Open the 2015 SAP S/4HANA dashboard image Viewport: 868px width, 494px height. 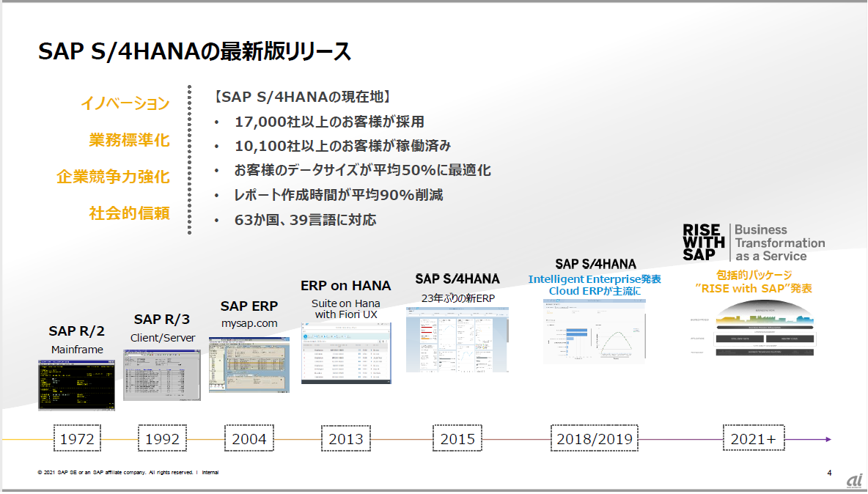point(457,339)
